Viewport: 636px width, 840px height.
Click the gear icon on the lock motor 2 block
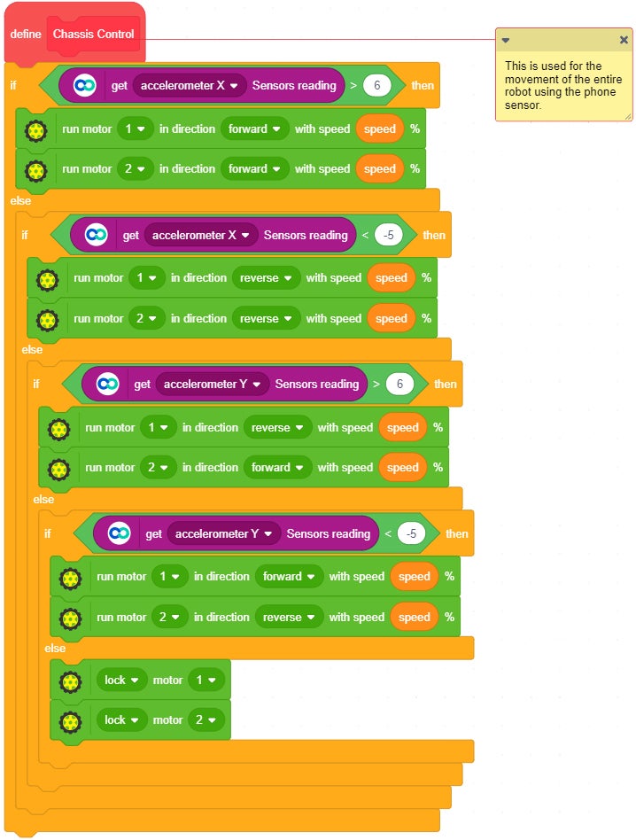[71, 720]
